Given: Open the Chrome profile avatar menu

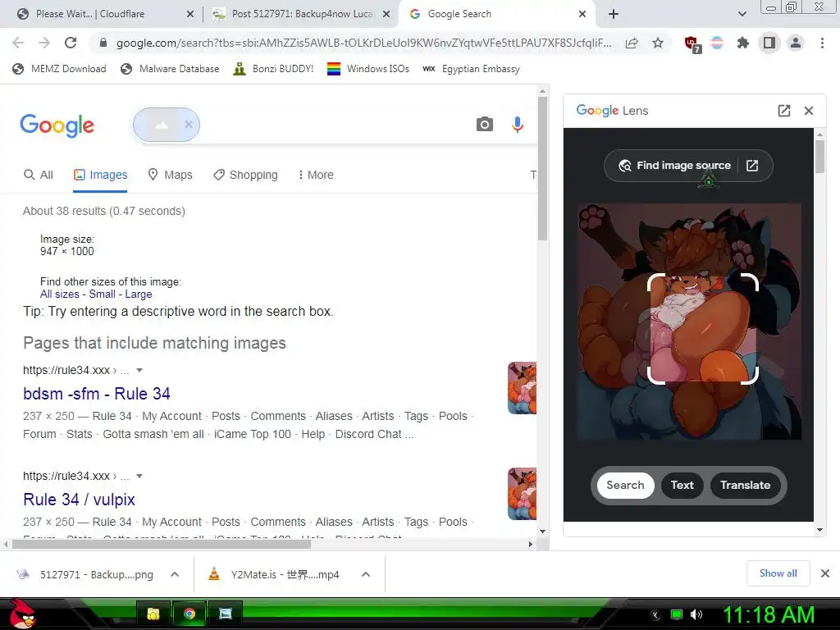Looking at the screenshot, I should click(796, 43).
